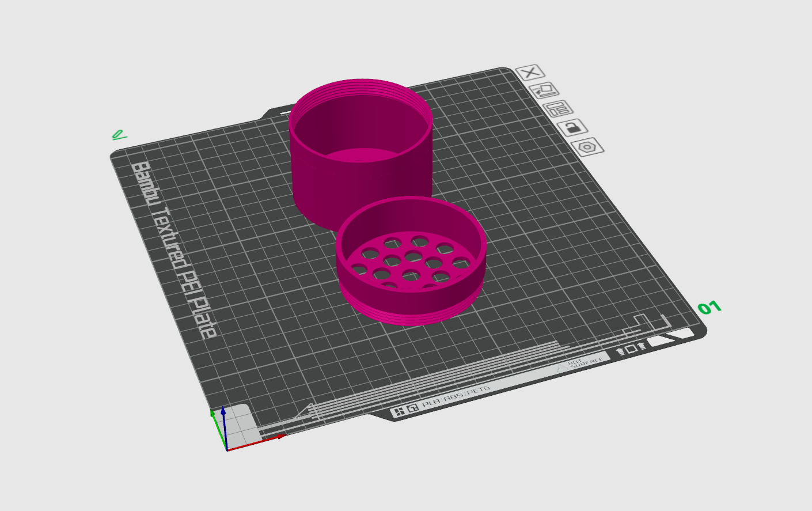
Task: Click the small filament spool glyph near plate edge
Action: click(x=620, y=350)
